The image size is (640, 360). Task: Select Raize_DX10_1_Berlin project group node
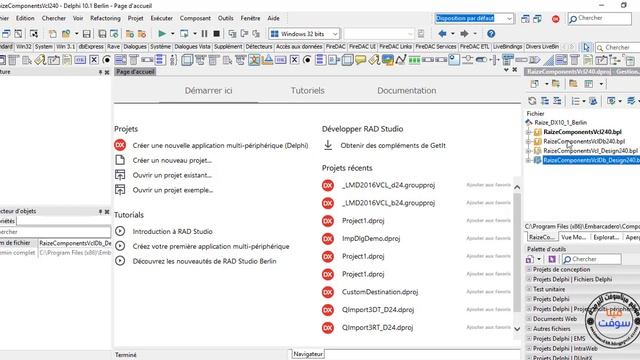[x=560, y=122]
